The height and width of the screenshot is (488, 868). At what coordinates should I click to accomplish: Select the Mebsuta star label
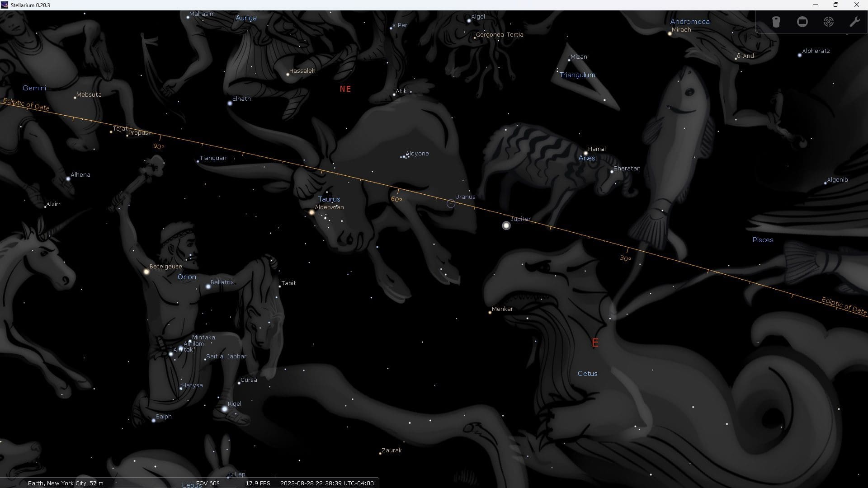(89, 95)
